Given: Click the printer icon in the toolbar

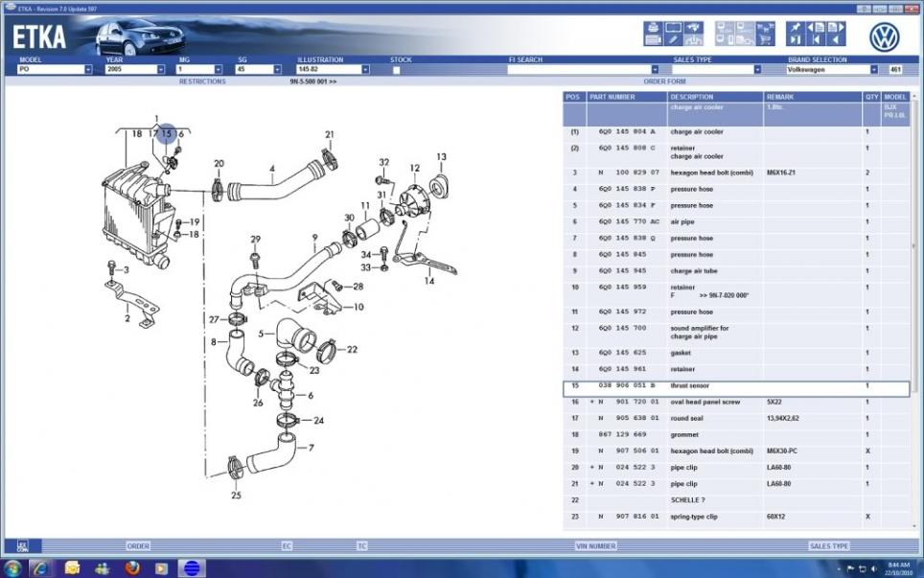Looking at the screenshot, I should coord(653,27).
